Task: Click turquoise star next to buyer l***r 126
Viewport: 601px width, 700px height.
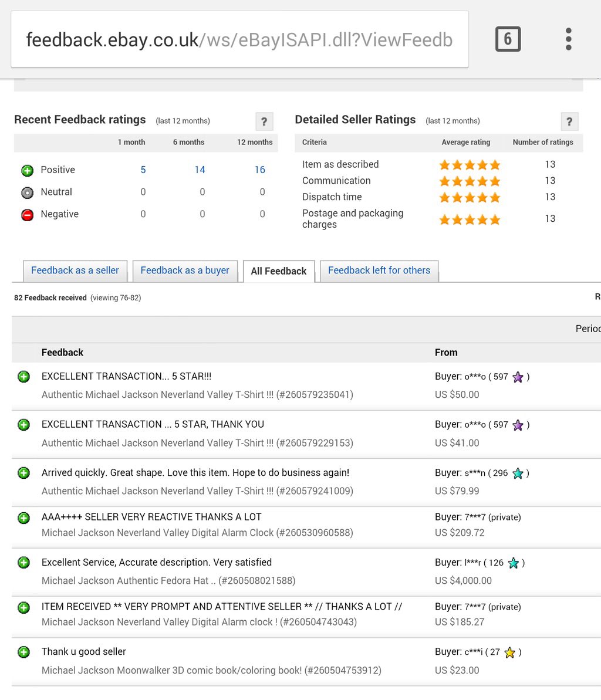Action: (x=514, y=563)
